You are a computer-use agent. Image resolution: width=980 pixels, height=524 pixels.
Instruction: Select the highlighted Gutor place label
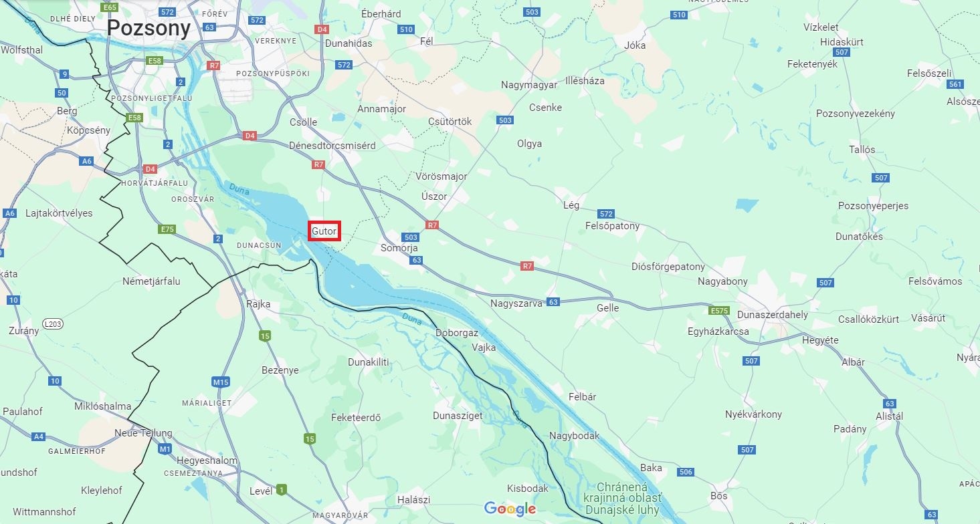[x=324, y=231]
